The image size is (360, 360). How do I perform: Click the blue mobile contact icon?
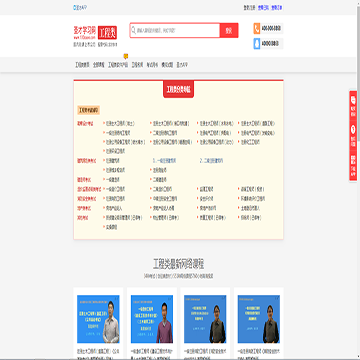(257, 44)
